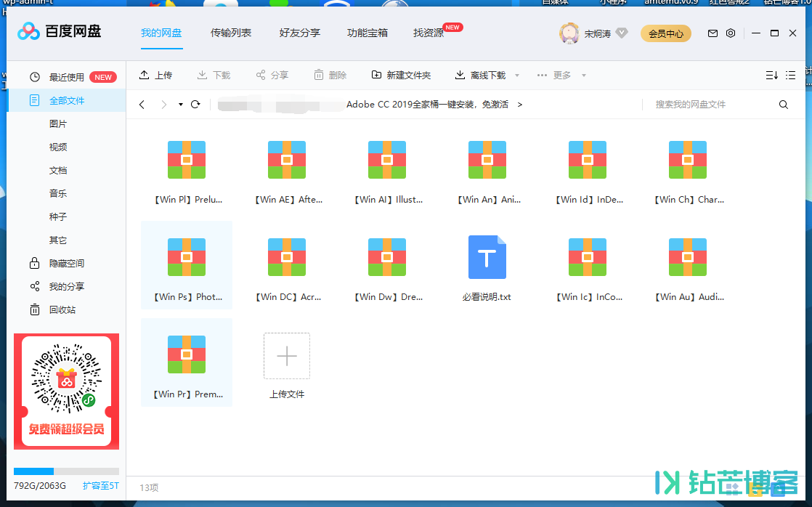The image size is (812, 507).
Task: Click the 离线下载 offline download button
Action: [x=480, y=75]
